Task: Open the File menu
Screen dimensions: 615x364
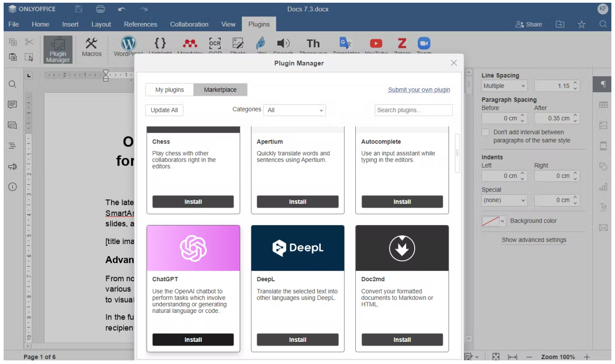Action: (14, 24)
